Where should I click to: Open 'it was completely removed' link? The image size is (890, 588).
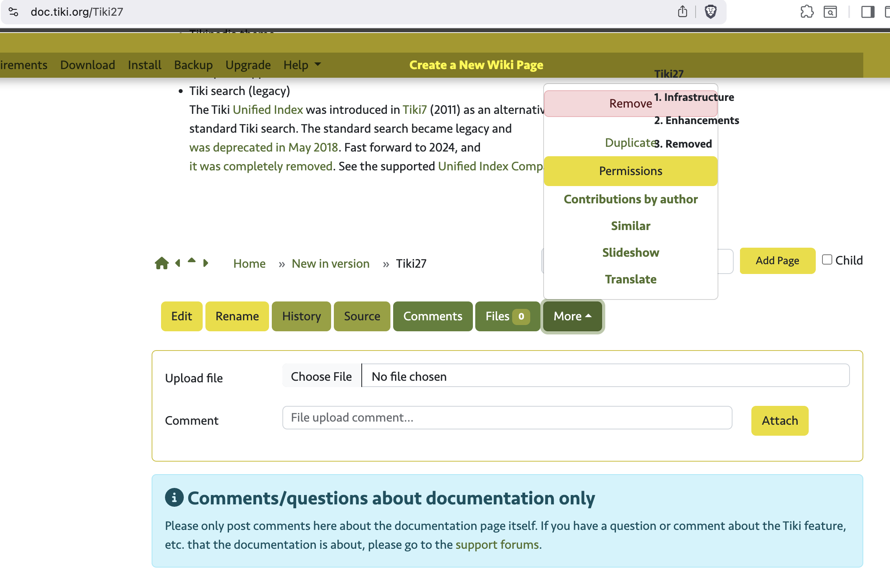(x=261, y=166)
